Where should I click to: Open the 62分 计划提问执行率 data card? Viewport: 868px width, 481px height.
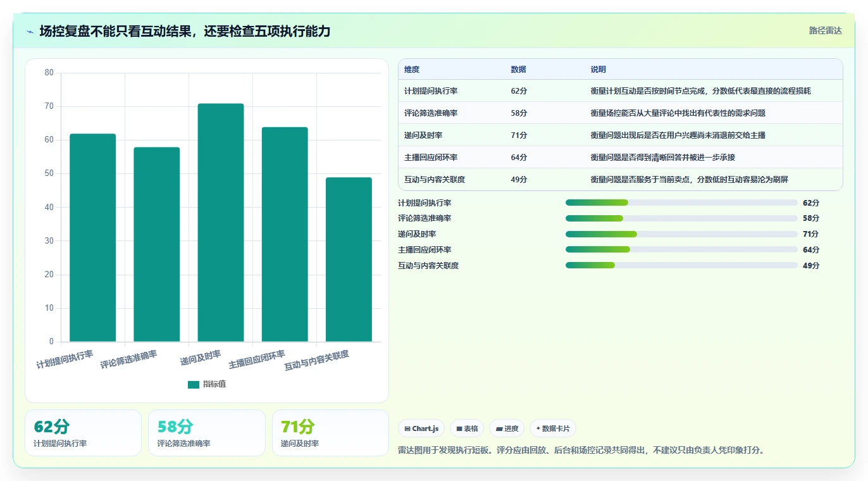tap(83, 433)
